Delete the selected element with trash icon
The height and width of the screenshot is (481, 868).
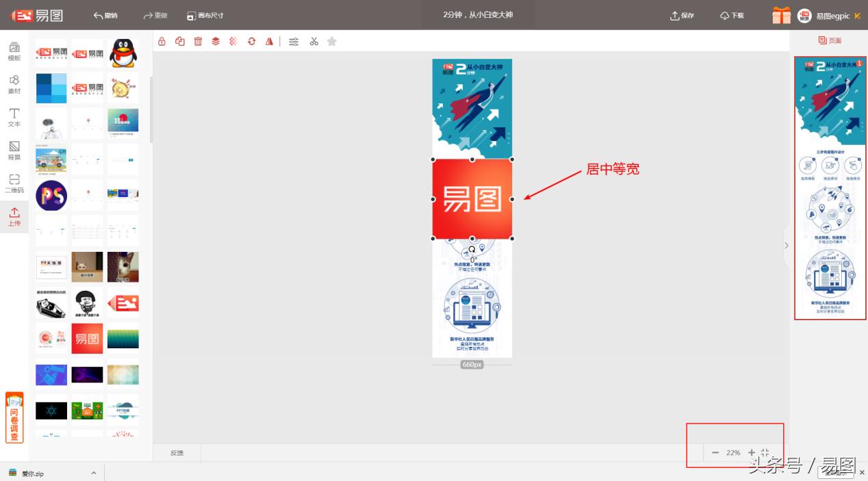pos(198,42)
